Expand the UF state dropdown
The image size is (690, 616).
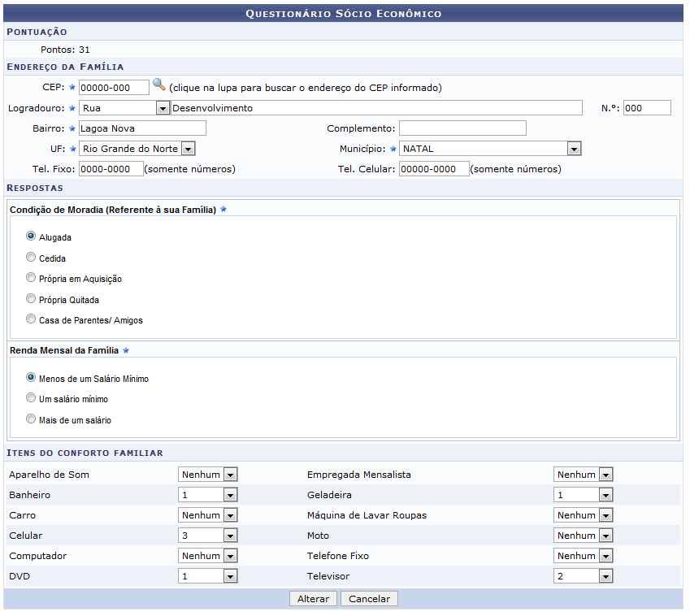tap(188, 149)
